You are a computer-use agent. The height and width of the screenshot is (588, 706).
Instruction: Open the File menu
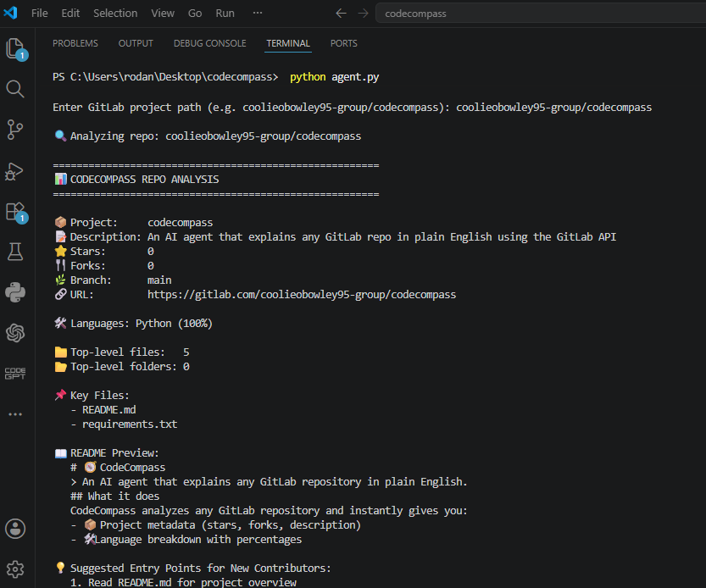pyautogui.click(x=40, y=13)
